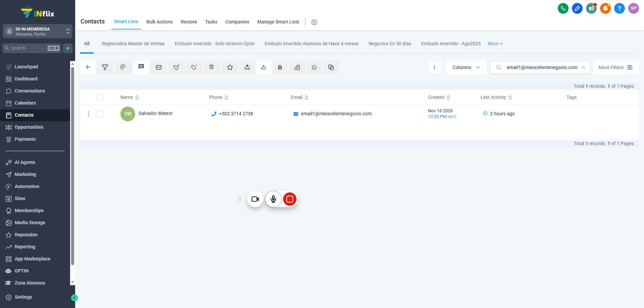
Task: Open the funnel filter tool
Action: click(105, 67)
